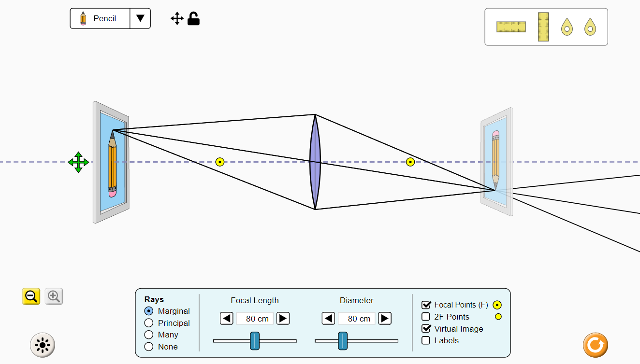The image size is (640, 364).
Task: Select Principal rays option
Action: point(167,323)
